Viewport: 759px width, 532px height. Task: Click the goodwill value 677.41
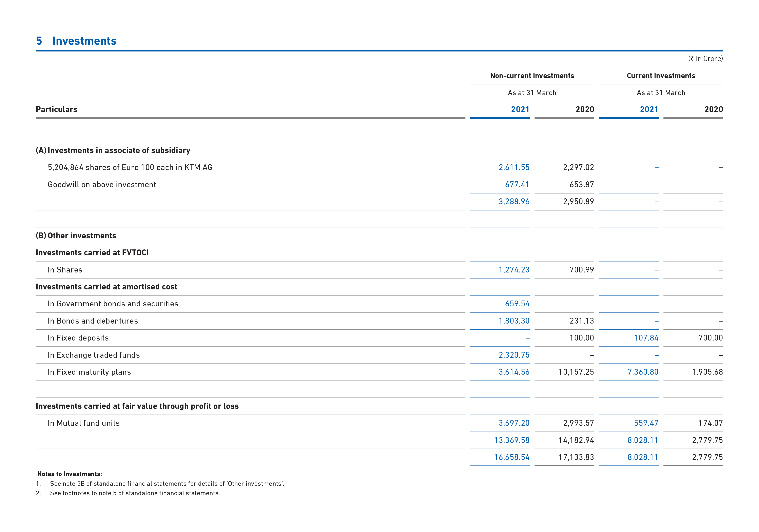click(x=517, y=185)
